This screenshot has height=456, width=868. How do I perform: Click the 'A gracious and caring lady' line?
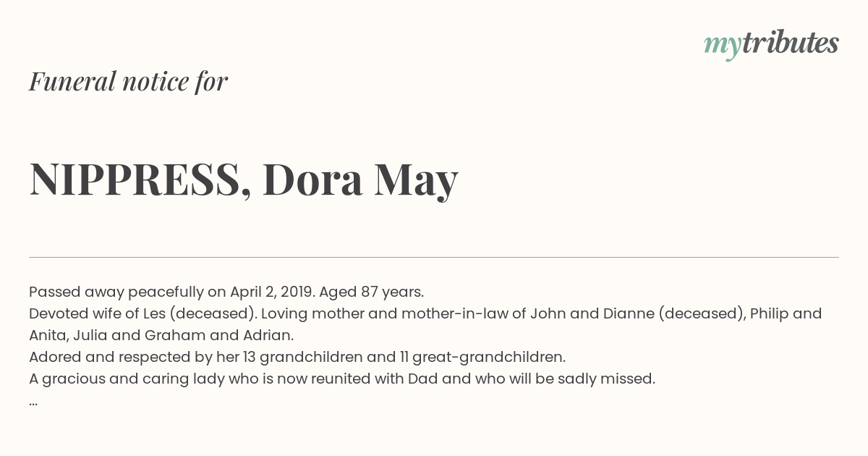(x=342, y=379)
